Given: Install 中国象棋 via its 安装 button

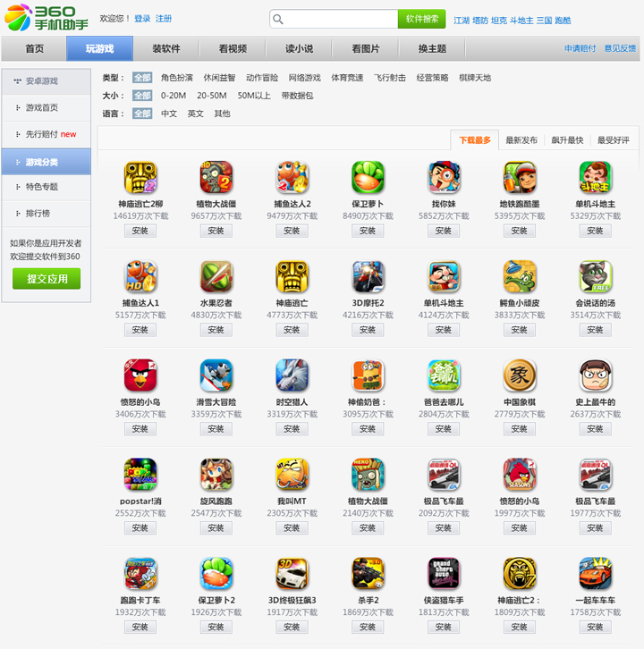Looking at the screenshot, I should (520, 429).
